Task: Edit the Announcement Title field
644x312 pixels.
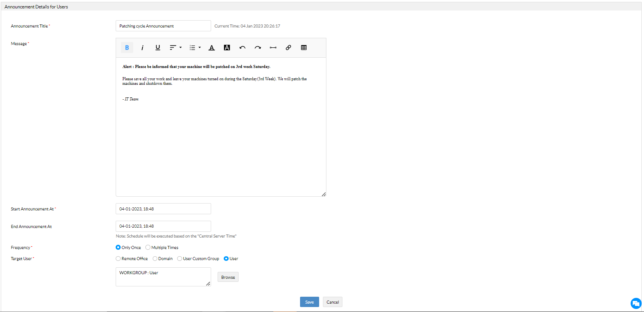Action: click(163, 26)
